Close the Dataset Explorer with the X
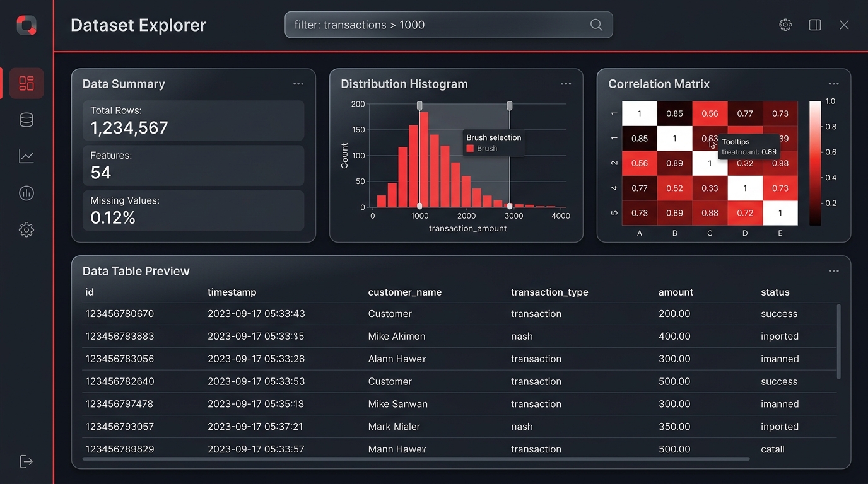Viewport: 868px width, 484px height. [844, 25]
